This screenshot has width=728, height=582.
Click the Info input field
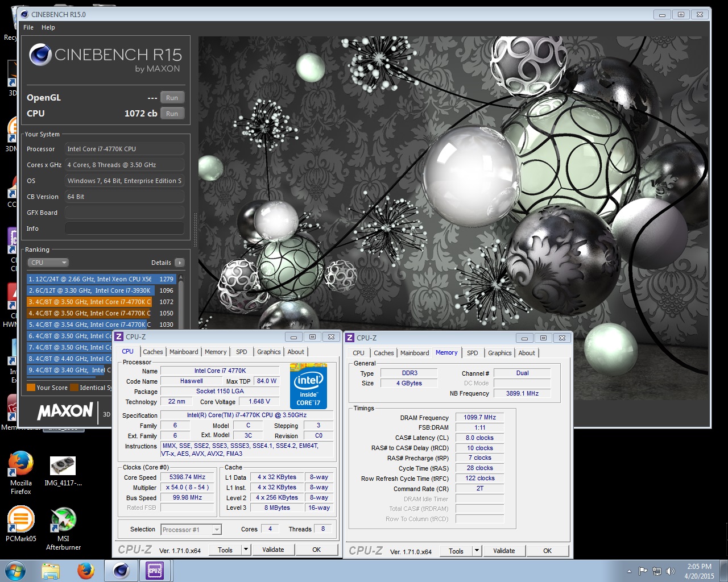[124, 228]
